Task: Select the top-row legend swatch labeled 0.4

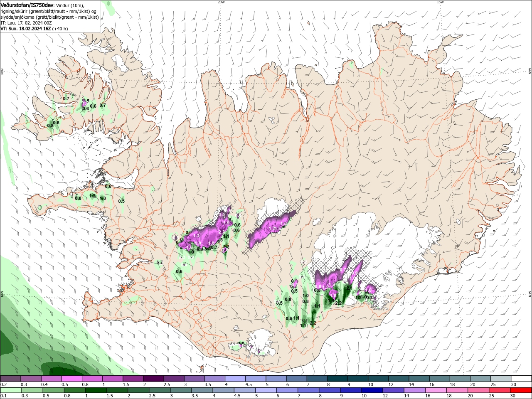Action: pyautogui.click(x=52, y=379)
